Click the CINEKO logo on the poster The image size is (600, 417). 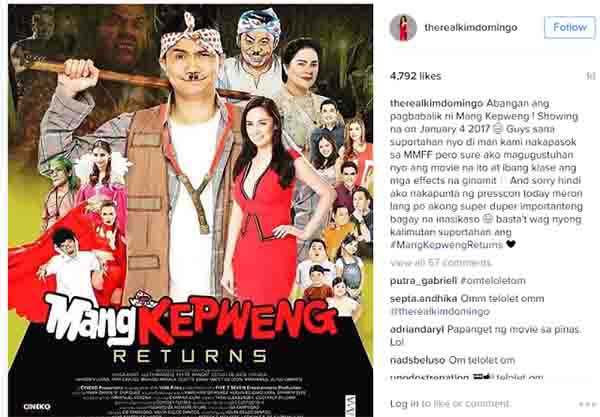tap(37, 406)
